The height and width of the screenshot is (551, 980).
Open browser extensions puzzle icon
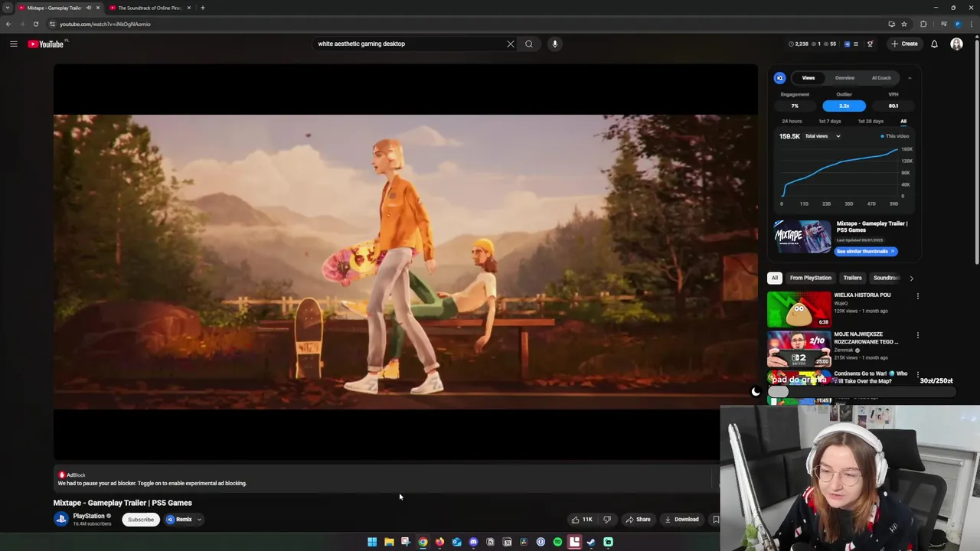click(x=923, y=24)
